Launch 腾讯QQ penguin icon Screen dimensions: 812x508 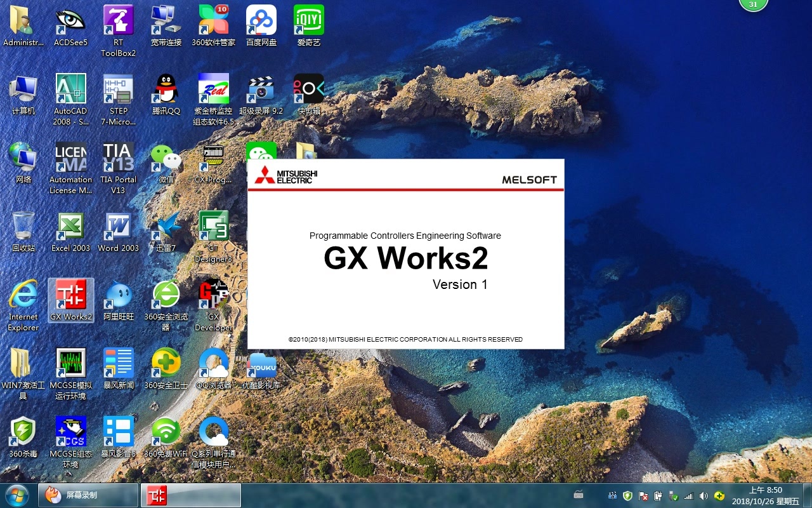pos(166,94)
